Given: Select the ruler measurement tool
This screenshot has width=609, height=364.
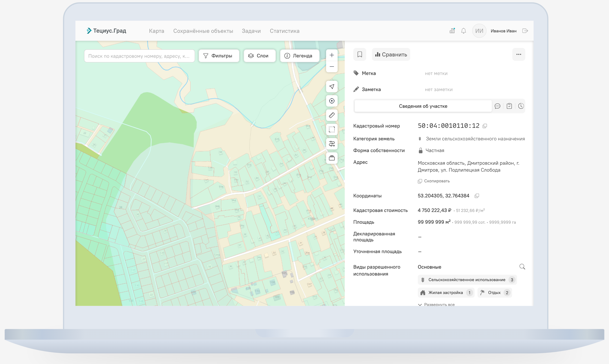Looking at the screenshot, I should click(x=332, y=115).
